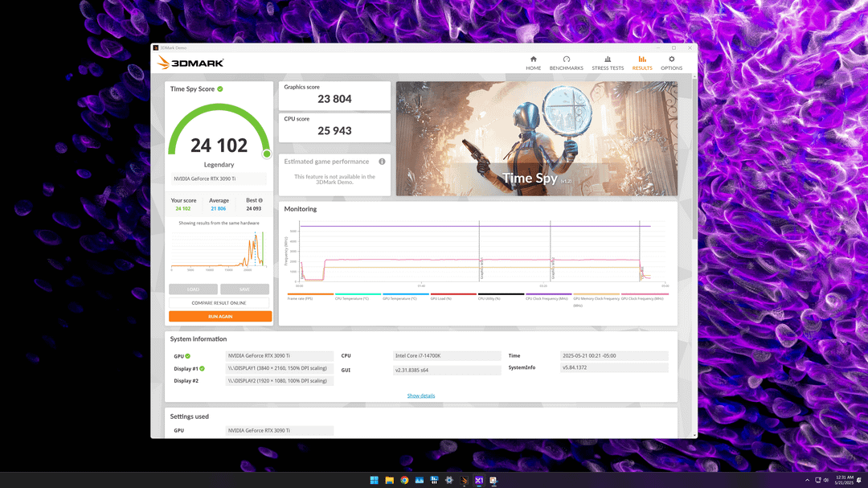The image size is (868, 488).
Task: Click the info icon in Estimated game performance
Action: click(382, 162)
